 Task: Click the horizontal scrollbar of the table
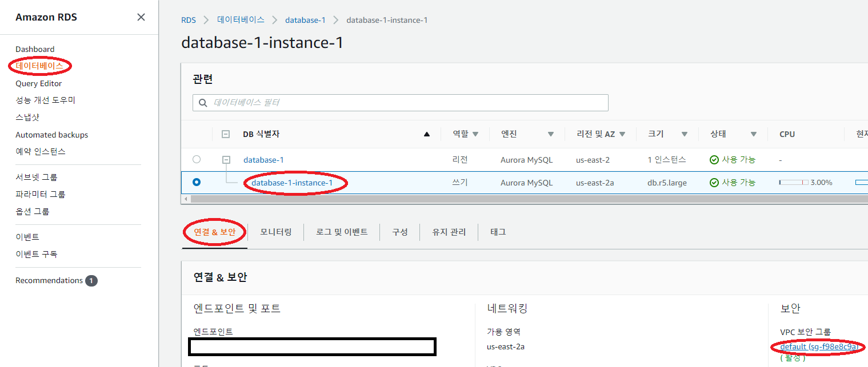[529, 199]
